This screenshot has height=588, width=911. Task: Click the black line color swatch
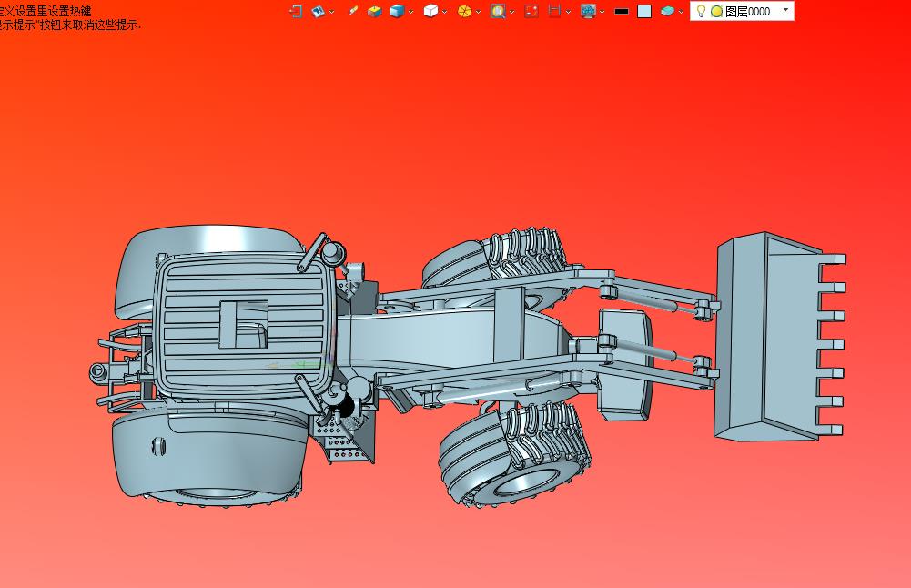tap(622, 11)
